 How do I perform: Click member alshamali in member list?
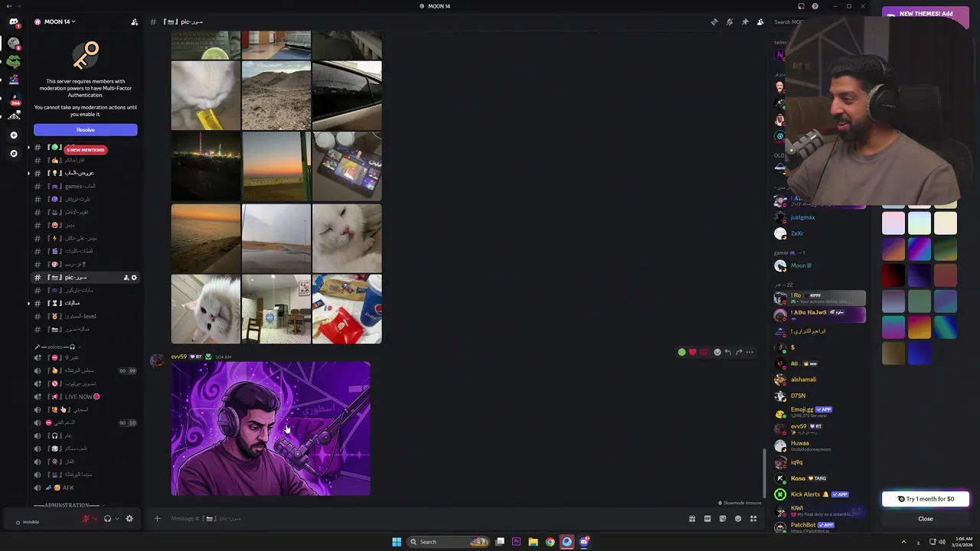click(803, 380)
